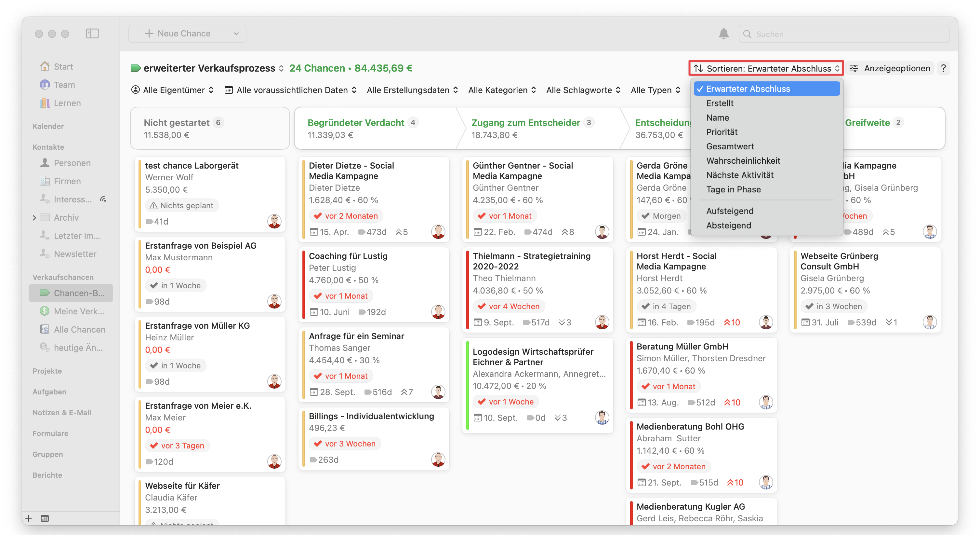Toggle the sidebar panel icon
This screenshot has width=980, height=535.
pos(92,34)
